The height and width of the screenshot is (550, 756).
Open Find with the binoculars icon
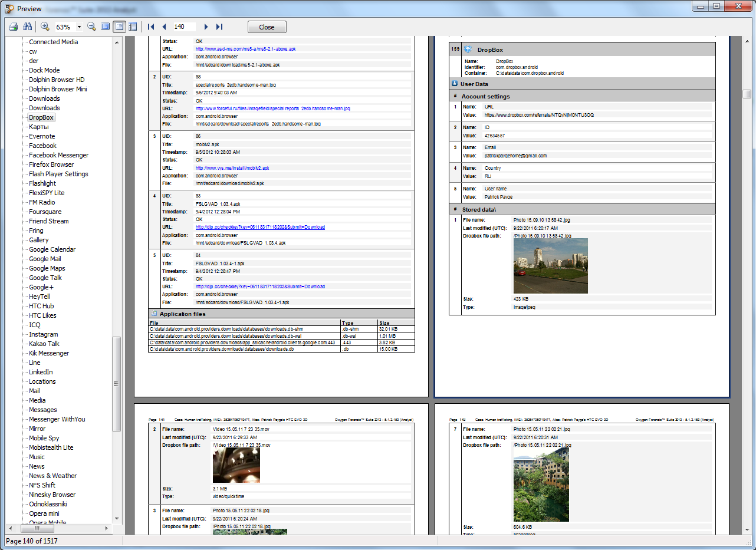tap(27, 27)
